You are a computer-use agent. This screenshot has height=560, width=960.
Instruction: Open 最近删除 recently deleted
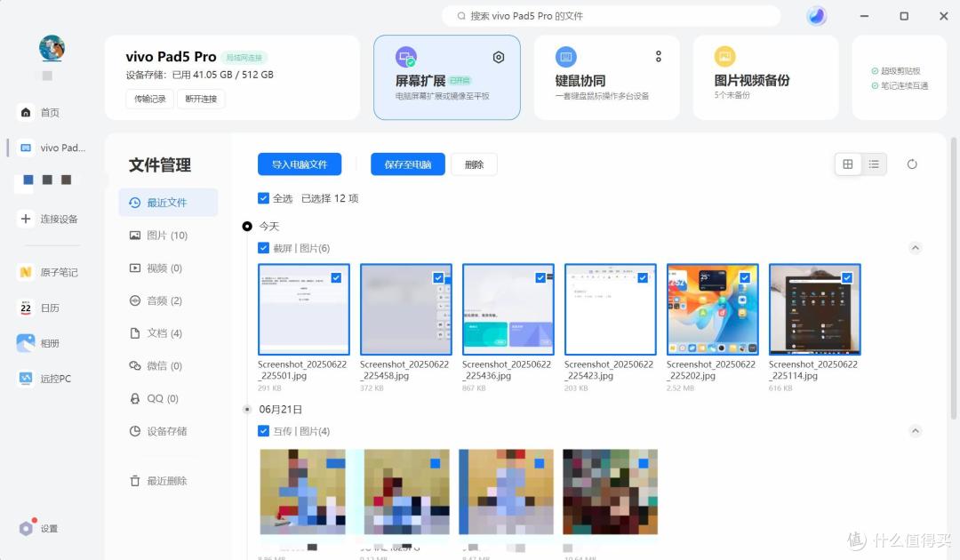(x=158, y=481)
